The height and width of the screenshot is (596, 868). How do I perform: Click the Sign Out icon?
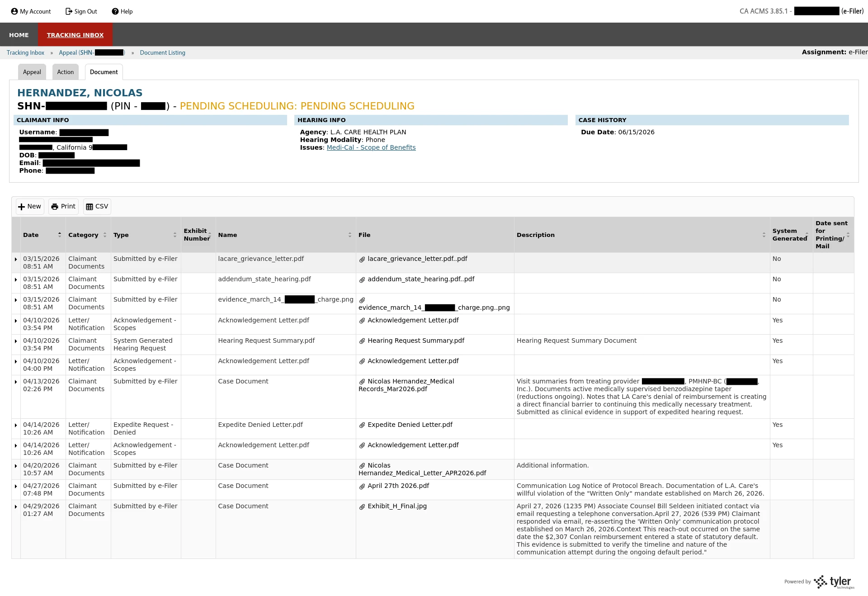point(69,11)
